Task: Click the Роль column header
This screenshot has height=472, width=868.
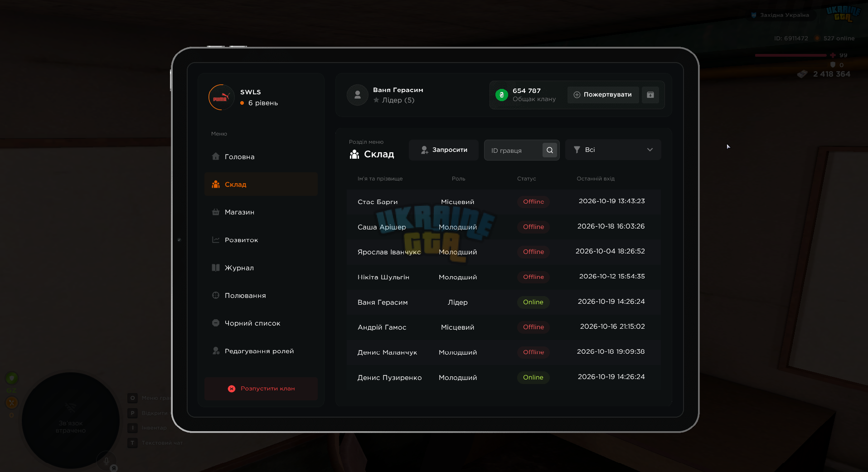Action: click(x=458, y=179)
